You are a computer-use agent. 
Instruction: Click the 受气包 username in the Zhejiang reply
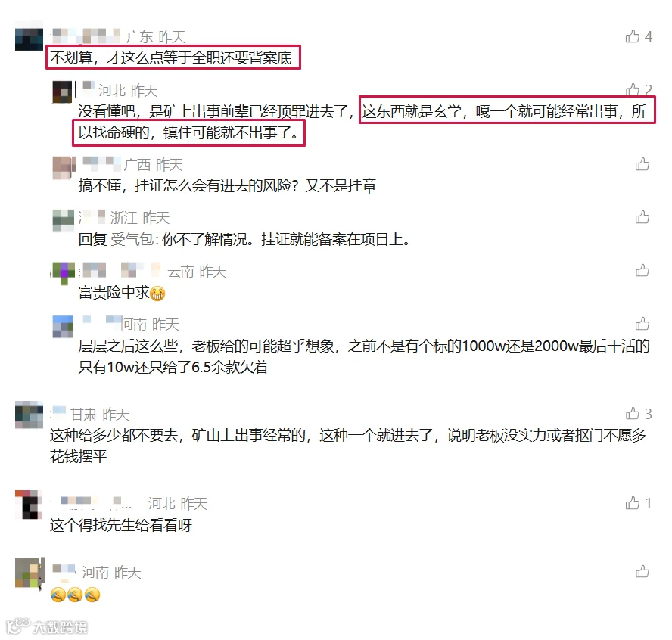click(x=132, y=239)
